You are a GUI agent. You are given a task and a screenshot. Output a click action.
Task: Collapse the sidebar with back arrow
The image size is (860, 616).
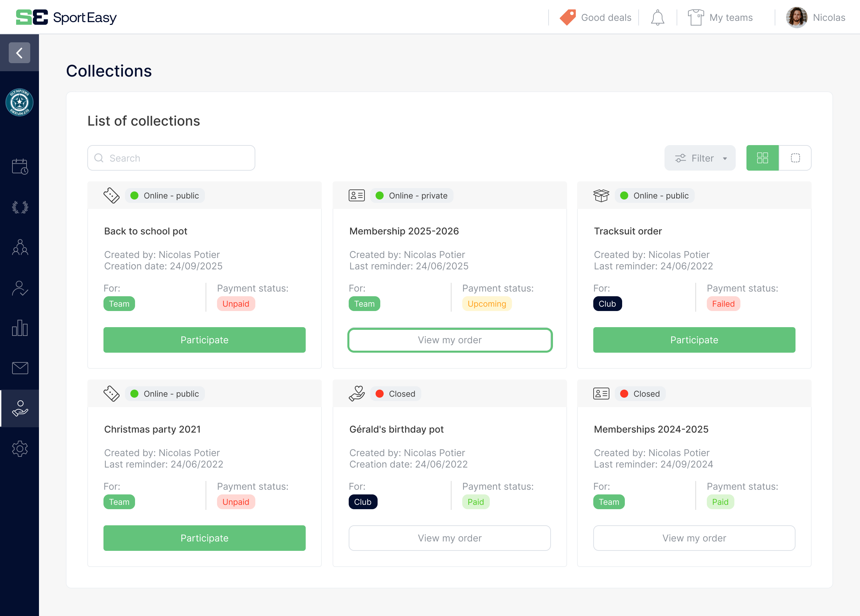[19, 53]
